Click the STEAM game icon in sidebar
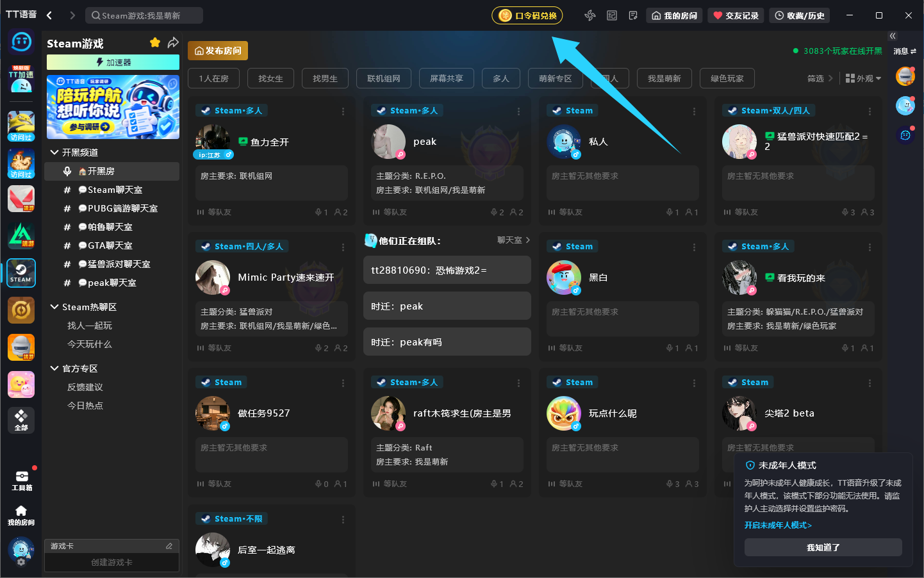This screenshot has width=924, height=578. [21, 273]
